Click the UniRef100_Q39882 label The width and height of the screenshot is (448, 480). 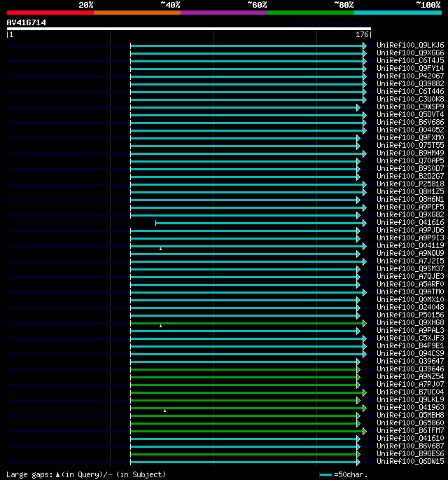coord(410,84)
